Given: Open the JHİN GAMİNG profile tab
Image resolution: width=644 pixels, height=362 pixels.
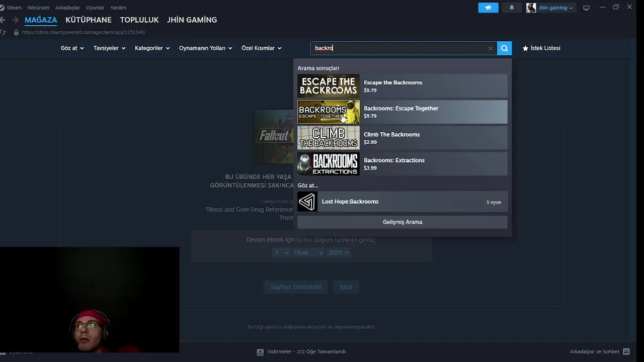Looking at the screenshot, I should coord(192,20).
